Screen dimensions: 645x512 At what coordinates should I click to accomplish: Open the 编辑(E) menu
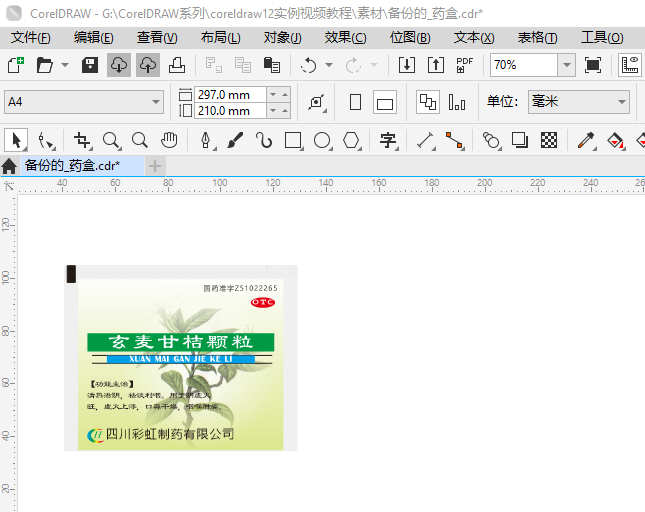point(94,38)
